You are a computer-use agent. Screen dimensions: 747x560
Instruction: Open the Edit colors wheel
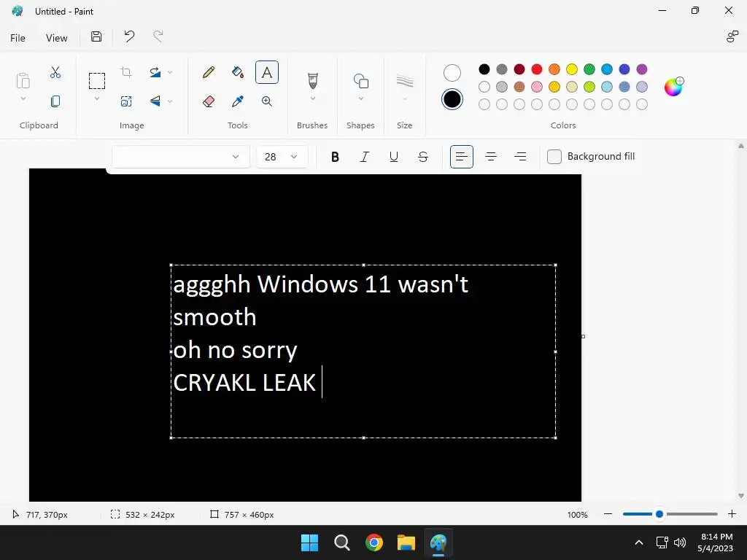click(673, 87)
